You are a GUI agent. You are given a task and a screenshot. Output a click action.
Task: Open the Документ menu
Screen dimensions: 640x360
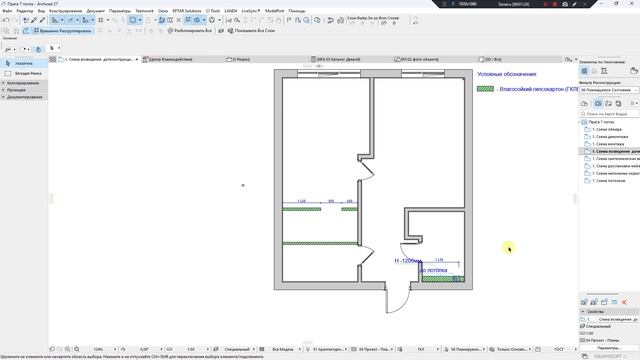click(x=96, y=11)
